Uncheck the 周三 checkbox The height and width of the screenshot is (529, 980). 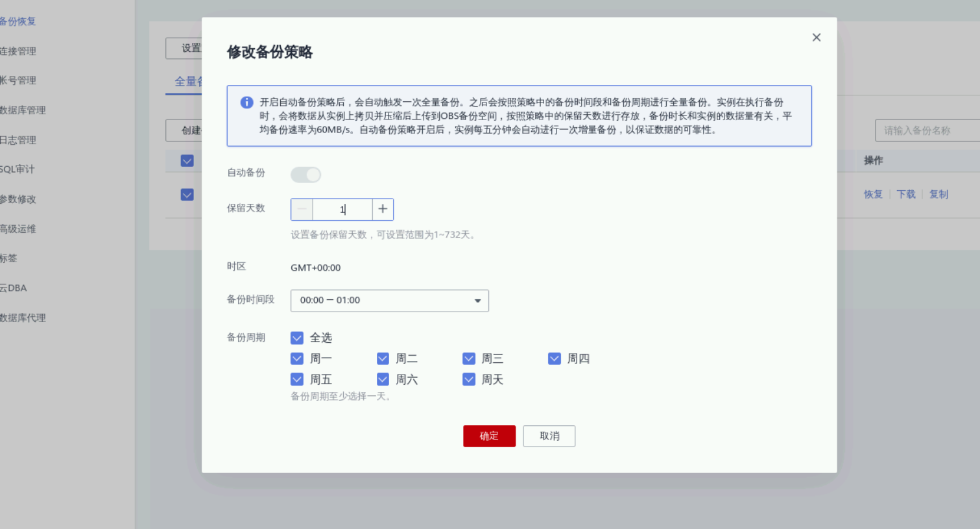click(x=469, y=358)
